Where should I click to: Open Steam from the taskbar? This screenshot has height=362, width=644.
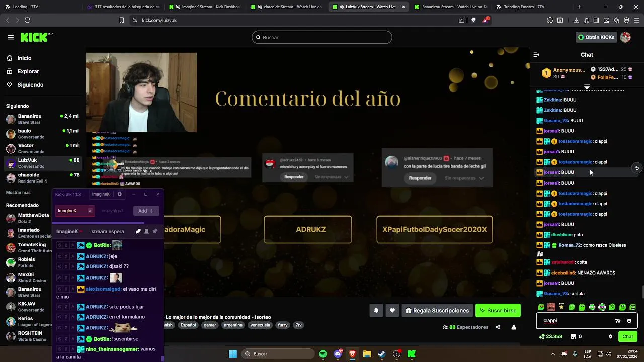[x=382, y=354]
